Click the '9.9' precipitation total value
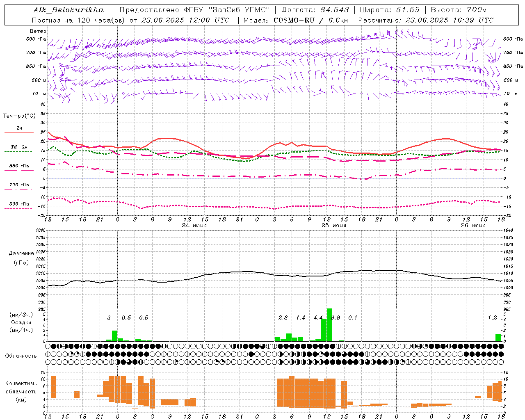This screenshot has width=525, height=420. (x=336, y=318)
